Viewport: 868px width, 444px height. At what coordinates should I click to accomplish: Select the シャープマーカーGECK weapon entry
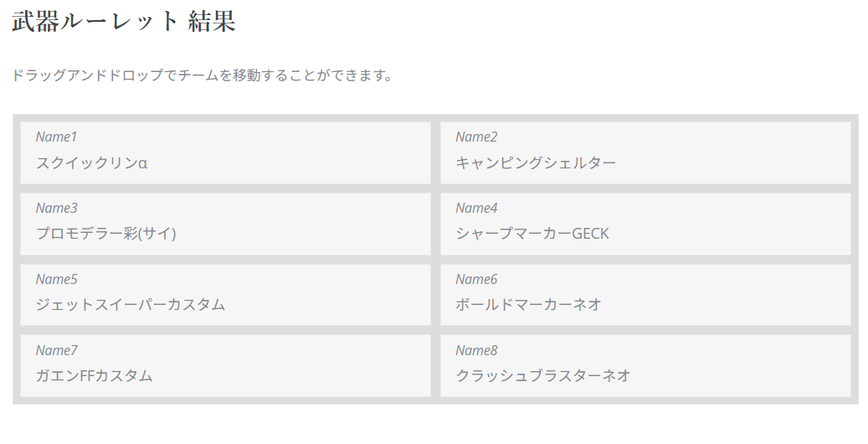click(532, 234)
